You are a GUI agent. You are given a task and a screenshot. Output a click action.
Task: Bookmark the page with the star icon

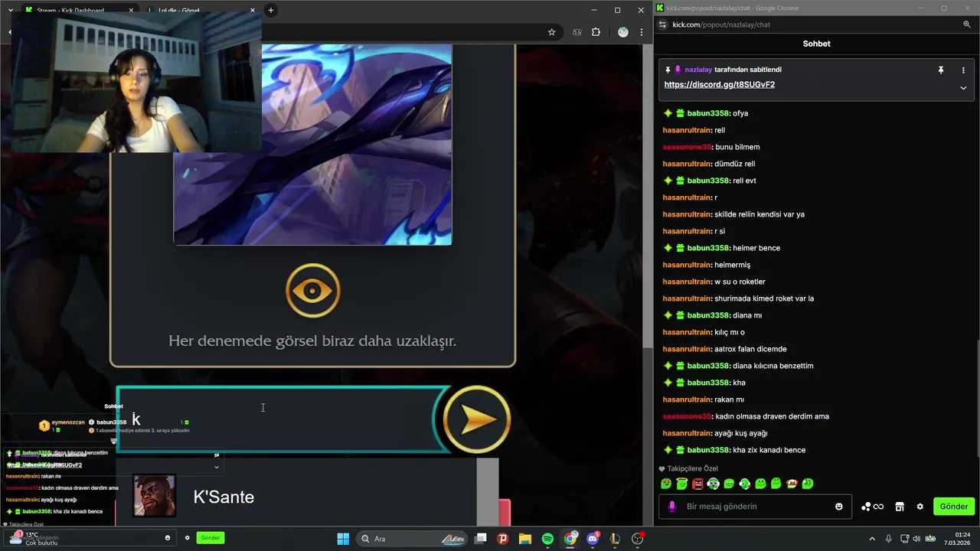(x=551, y=32)
